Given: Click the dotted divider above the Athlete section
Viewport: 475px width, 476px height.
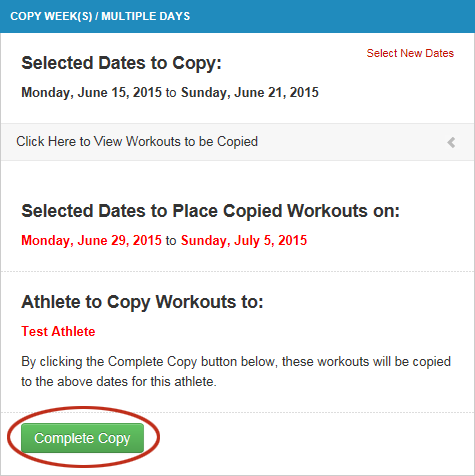Looking at the screenshot, I should (x=237, y=272).
